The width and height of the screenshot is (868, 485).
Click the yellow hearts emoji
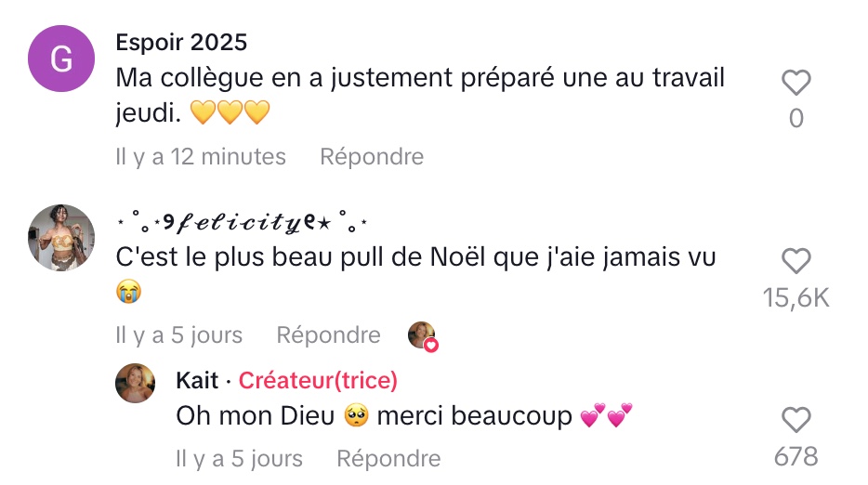[230, 112]
